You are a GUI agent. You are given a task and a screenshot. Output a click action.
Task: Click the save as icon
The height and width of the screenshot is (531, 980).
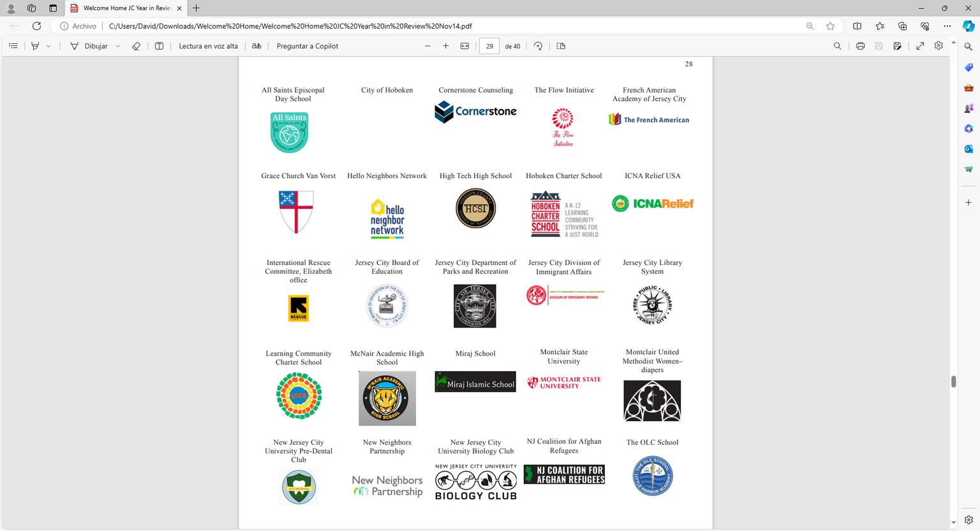pos(897,46)
